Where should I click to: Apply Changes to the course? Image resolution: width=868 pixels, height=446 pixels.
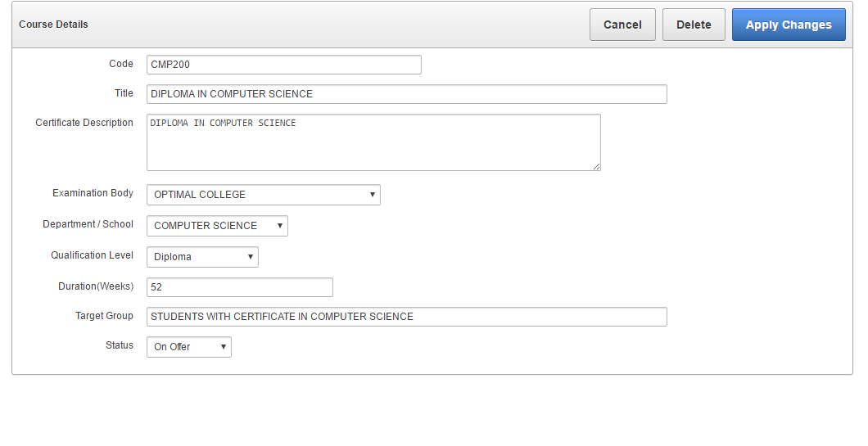pos(788,25)
